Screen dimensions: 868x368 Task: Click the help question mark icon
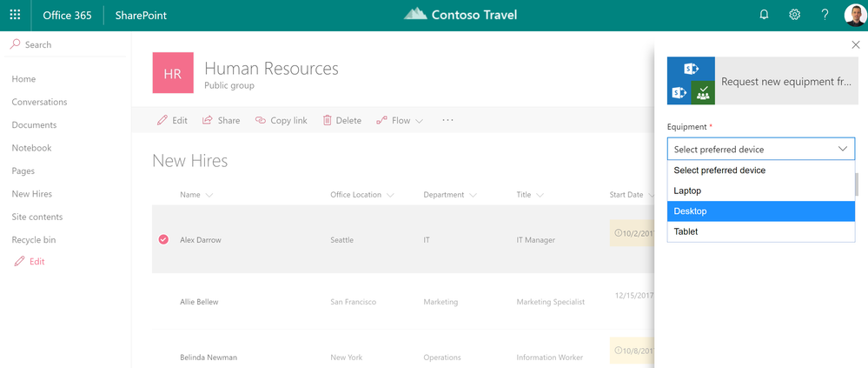(x=825, y=15)
